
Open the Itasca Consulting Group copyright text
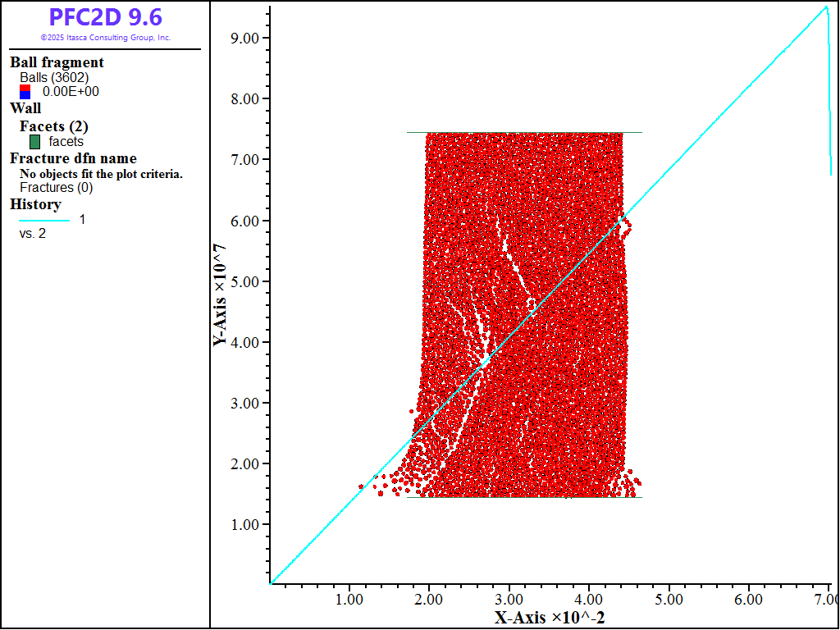click(105, 38)
